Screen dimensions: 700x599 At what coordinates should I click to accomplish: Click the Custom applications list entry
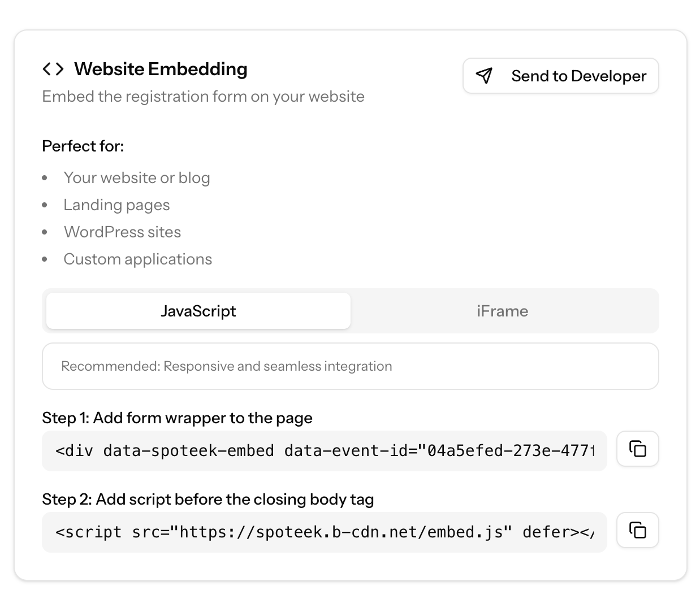(x=138, y=259)
